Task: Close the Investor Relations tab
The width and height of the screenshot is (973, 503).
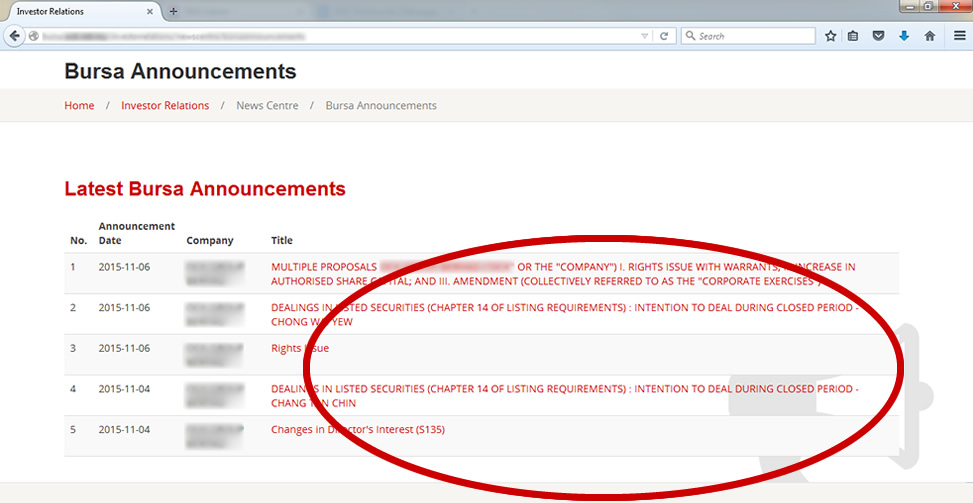Action: [x=151, y=11]
